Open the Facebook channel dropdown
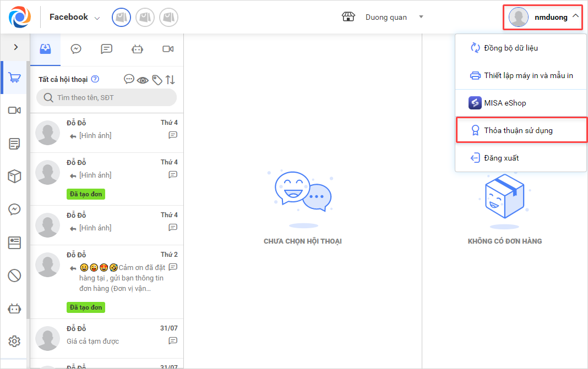This screenshot has height=369, width=588. pyautogui.click(x=75, y=17)
